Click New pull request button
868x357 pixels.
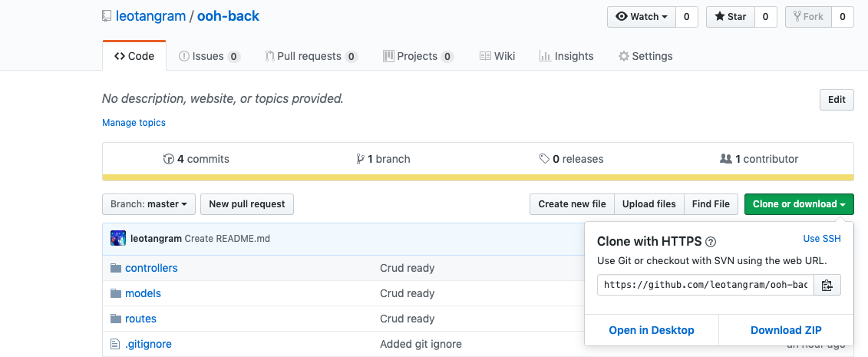click(x=247, y=204)
